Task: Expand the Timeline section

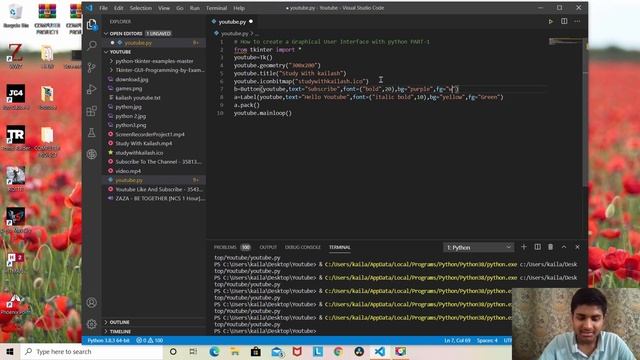Action: 120,331
